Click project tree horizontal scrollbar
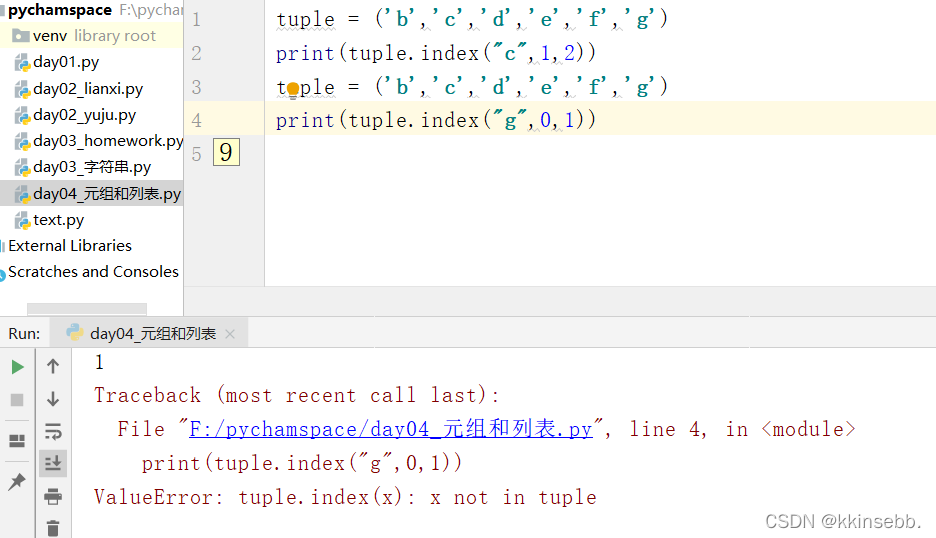 point(87,309)
